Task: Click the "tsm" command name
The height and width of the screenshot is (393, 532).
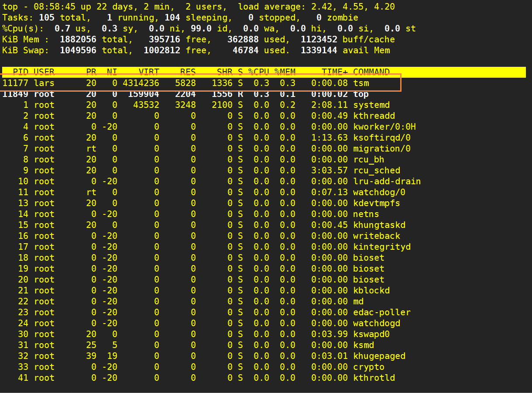Action: click(x=361, y=83)
